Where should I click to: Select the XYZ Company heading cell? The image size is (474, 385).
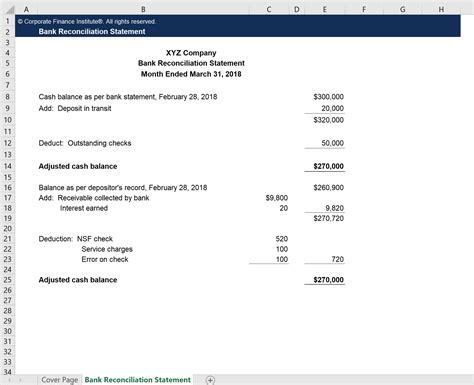point(191,53)
